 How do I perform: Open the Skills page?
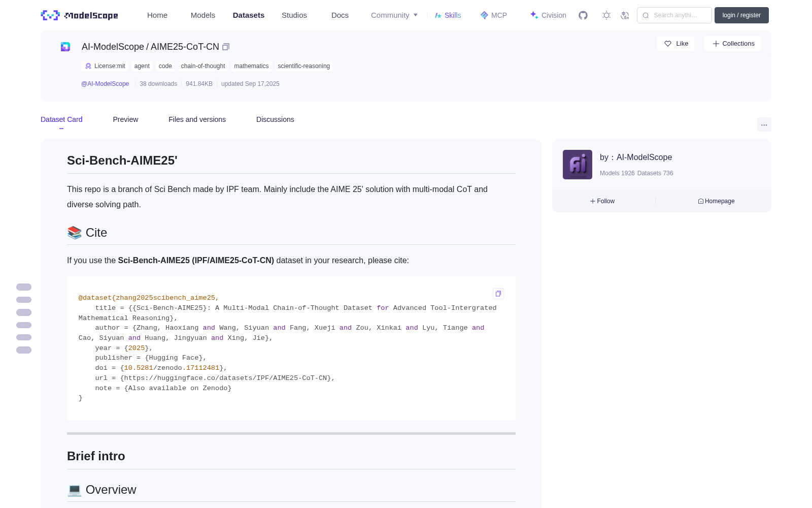coord(448,15)
